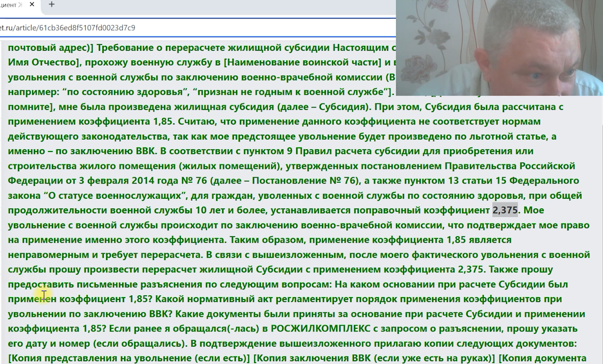Viewport: 603px width, 364px height.
Task: Click the webcam video overlay
Action: tap(500, 48)
